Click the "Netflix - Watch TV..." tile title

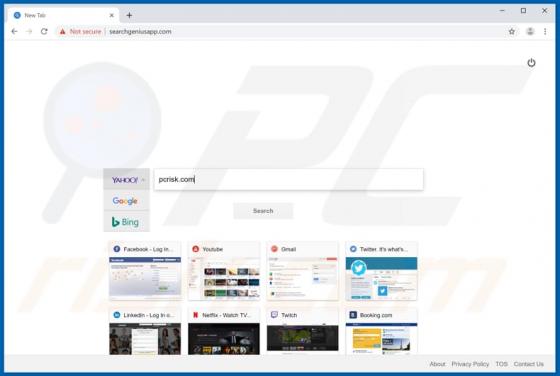coord(226,315)
